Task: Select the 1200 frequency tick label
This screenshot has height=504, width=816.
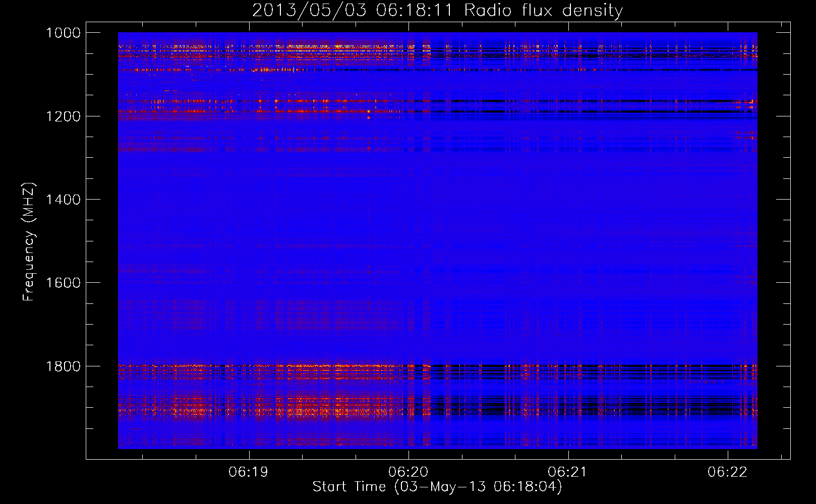Action: [x=63, y=116]
